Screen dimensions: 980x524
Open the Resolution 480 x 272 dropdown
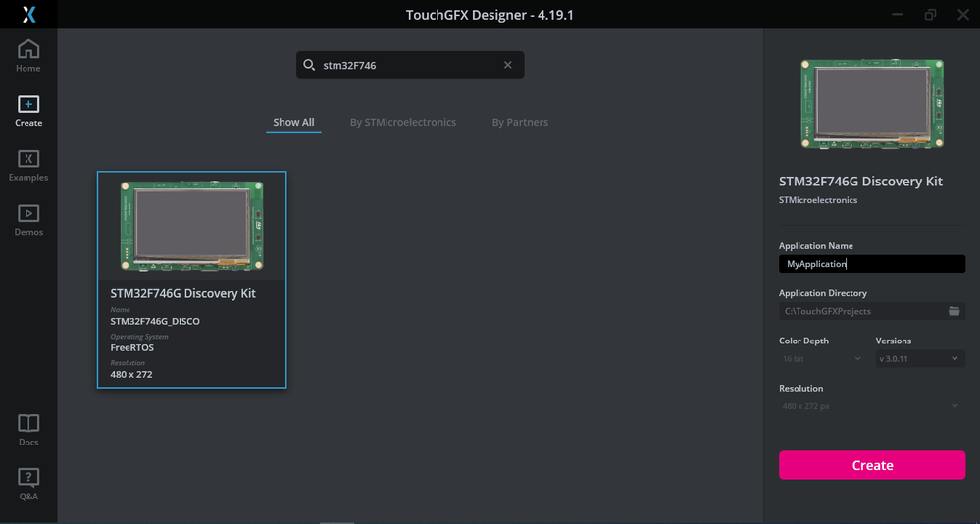click(872, 406)
